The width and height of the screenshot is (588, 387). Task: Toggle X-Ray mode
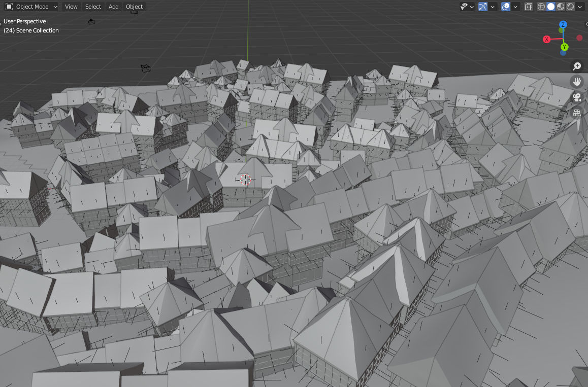pos(529,7)
